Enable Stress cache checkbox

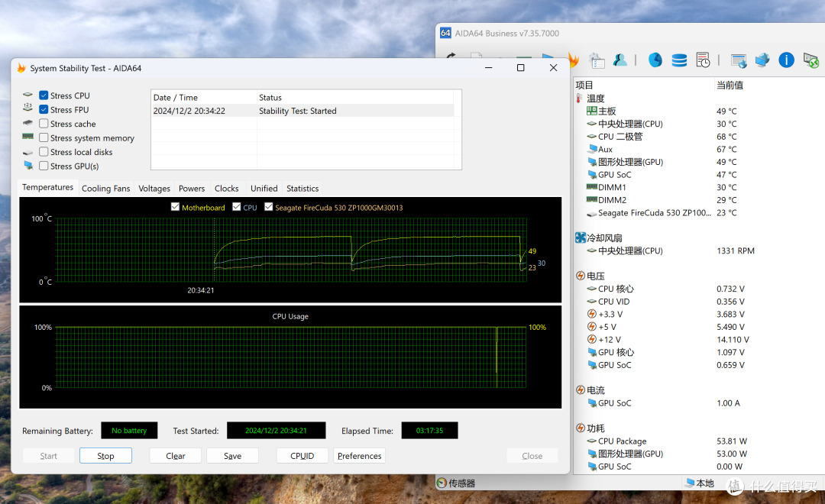pos(44,123)
